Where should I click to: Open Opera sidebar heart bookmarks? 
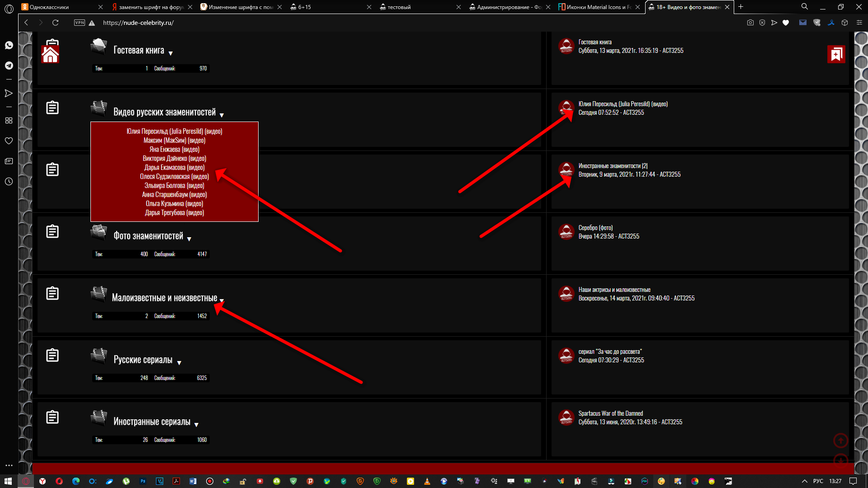coord(9,141)
